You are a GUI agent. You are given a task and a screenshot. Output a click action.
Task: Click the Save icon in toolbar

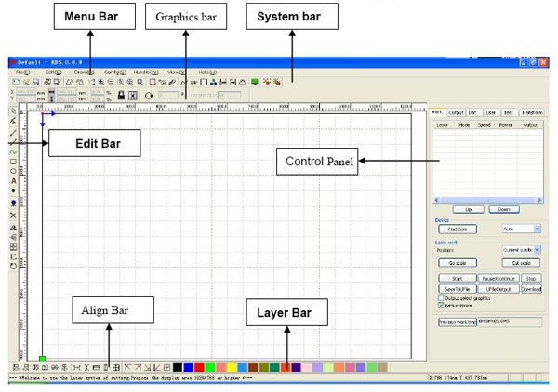pyautogui.click(x=35, y=82)
